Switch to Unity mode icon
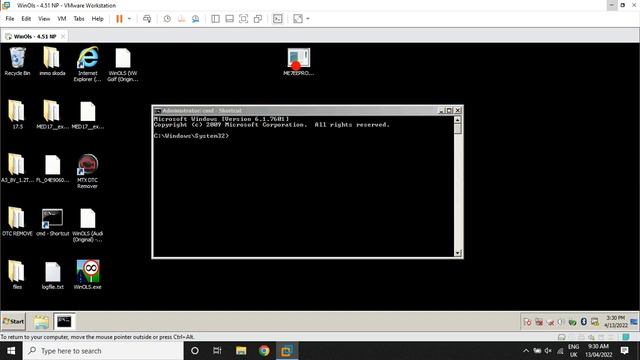640x360 pixels. click(258, 19)
